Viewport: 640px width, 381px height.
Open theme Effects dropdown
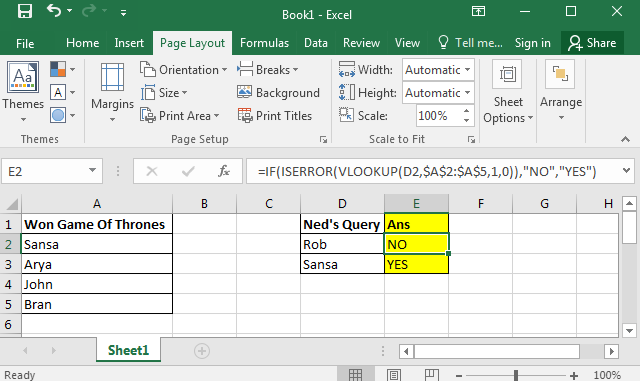[62, 116]
